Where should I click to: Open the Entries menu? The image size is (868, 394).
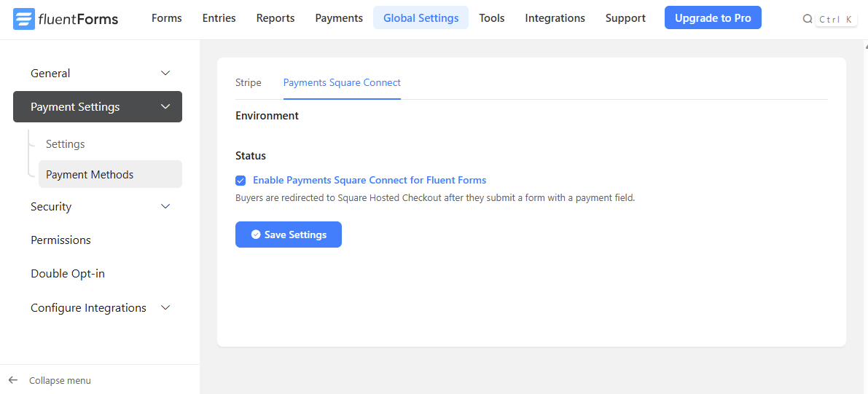[x=219, y=18]
